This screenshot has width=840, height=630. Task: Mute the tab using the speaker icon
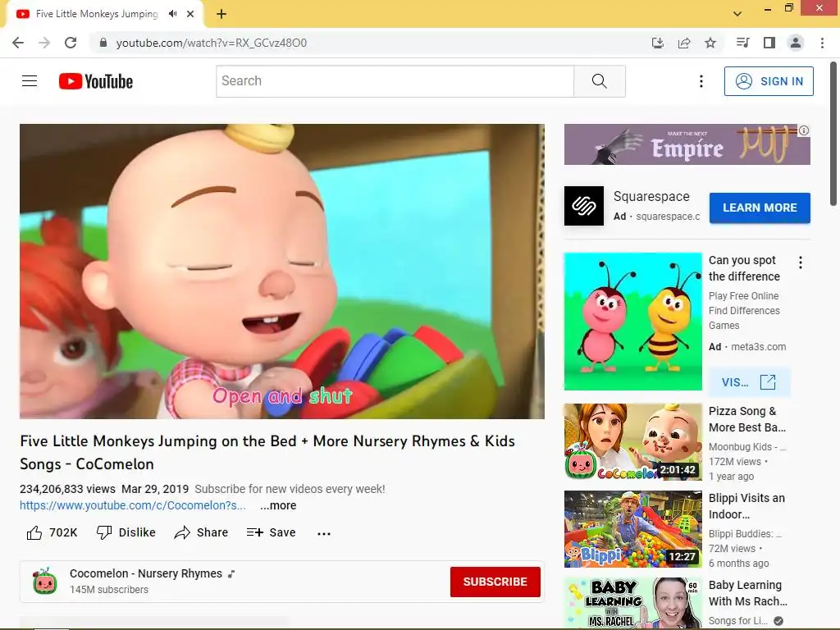tap(172, 14)
